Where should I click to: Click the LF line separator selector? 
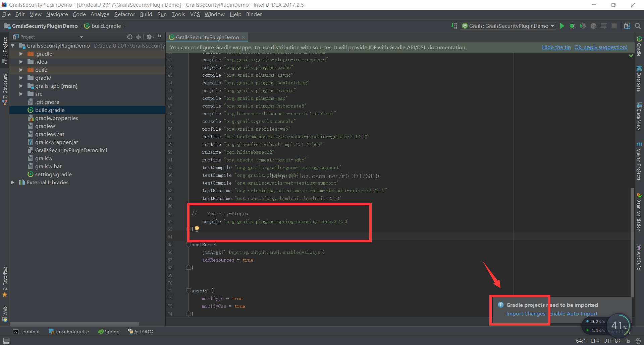pyautogui.click(x=595, y=341)
